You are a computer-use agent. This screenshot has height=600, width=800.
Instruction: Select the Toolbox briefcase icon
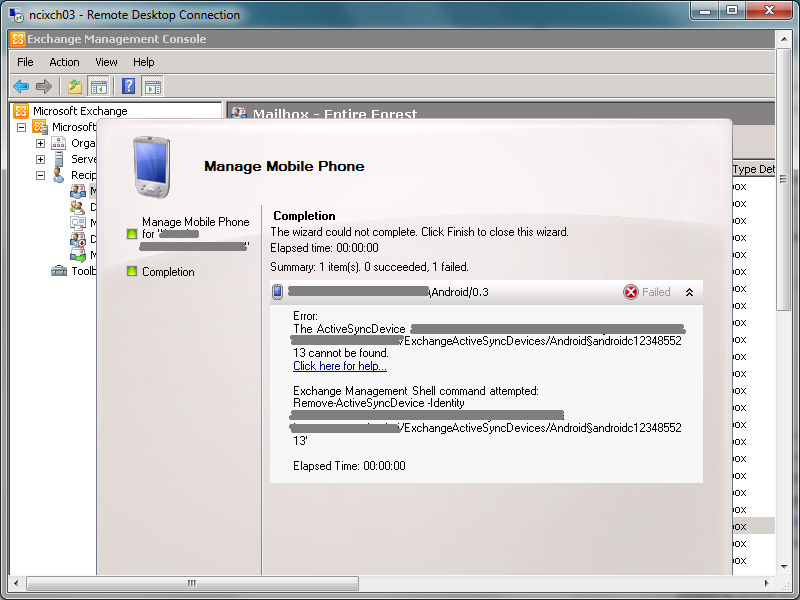click(x=59, y=270)
